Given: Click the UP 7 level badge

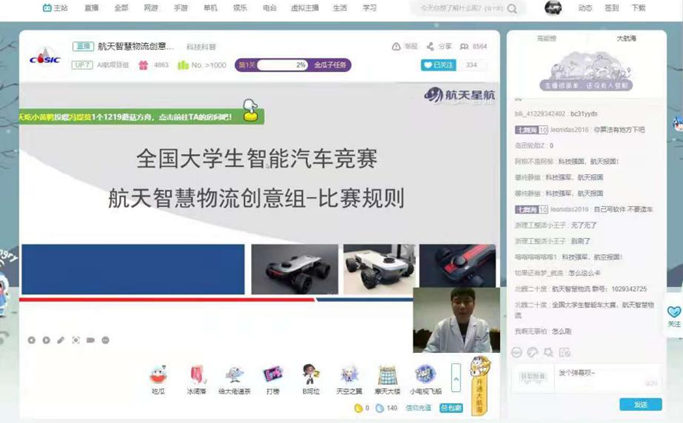Looking at the screenshot, I should (x=82, y=65).
